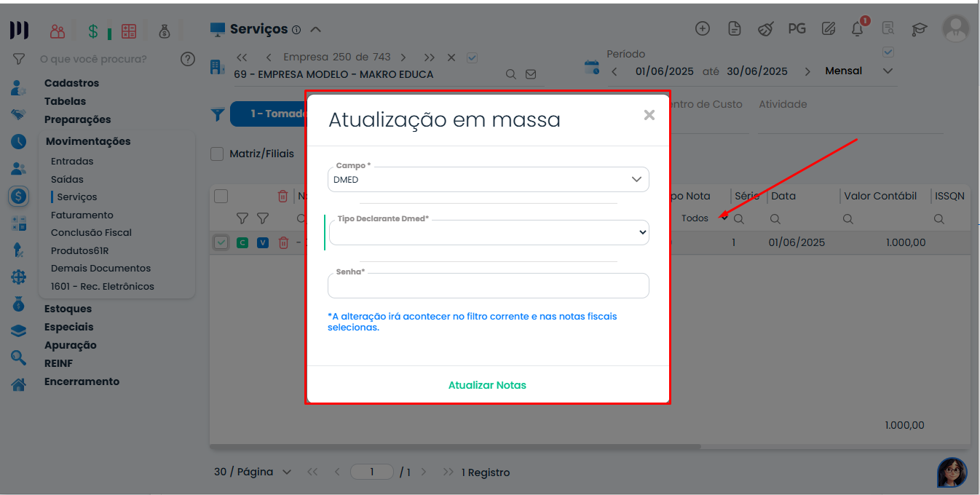Viewport: 980px width, 495px height.
Task: Collapse the Serviços title chevron
Action: pyautogui.click(x=315, y=30)
